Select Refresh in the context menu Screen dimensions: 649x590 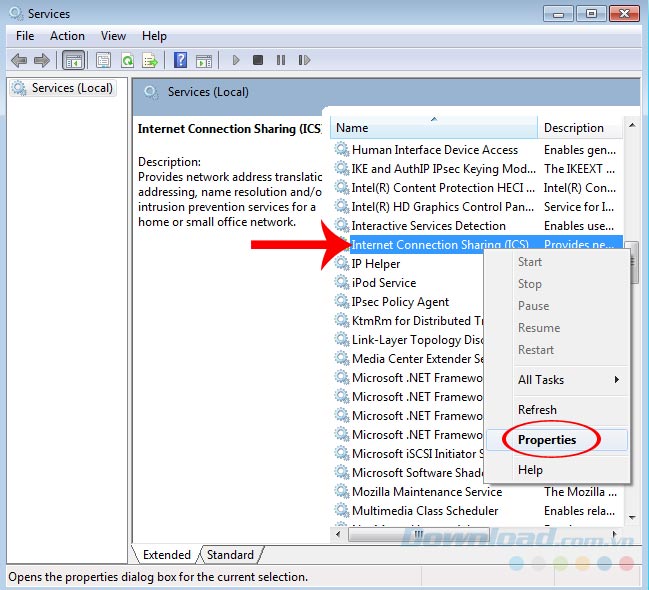click(x=537, y=410)
